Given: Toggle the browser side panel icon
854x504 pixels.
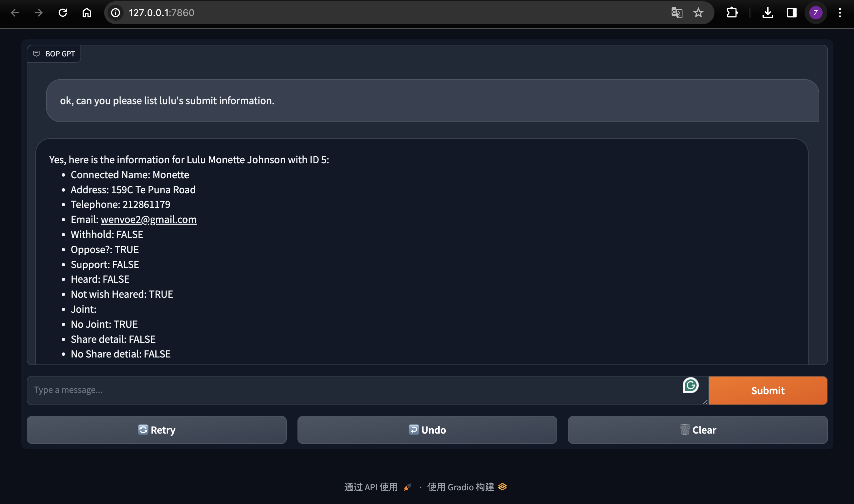Looking at the screenshot, I should tap(792, 13).
